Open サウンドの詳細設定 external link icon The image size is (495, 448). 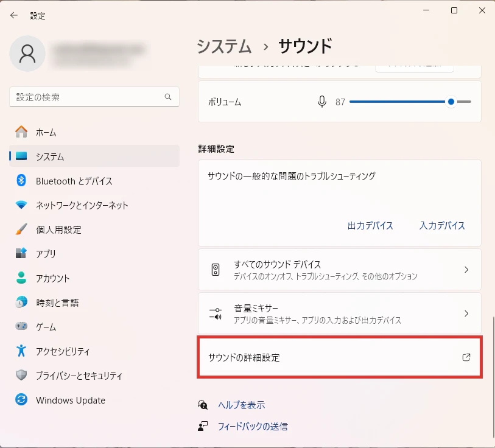pos(466,357)
